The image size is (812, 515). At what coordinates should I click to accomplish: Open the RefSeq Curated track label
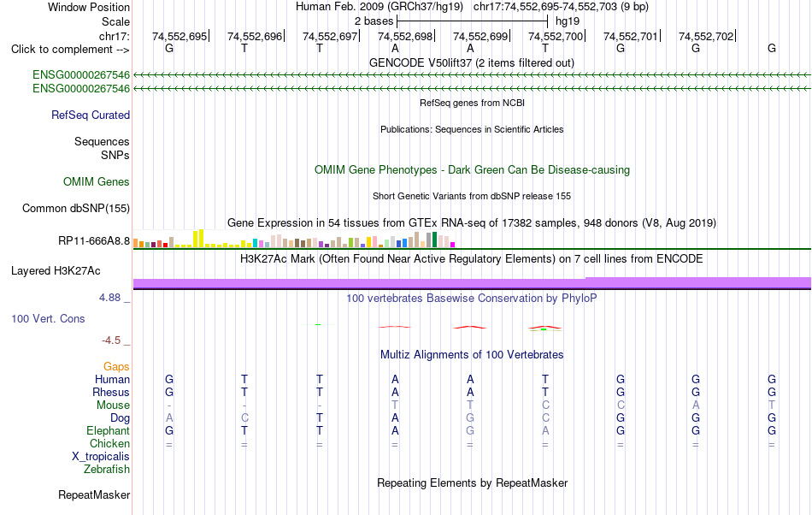point(91,115)
